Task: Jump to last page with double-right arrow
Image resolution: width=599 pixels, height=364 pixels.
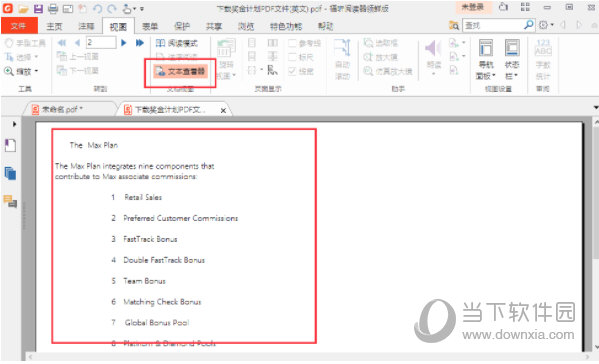Action: [x=140, y=43]
